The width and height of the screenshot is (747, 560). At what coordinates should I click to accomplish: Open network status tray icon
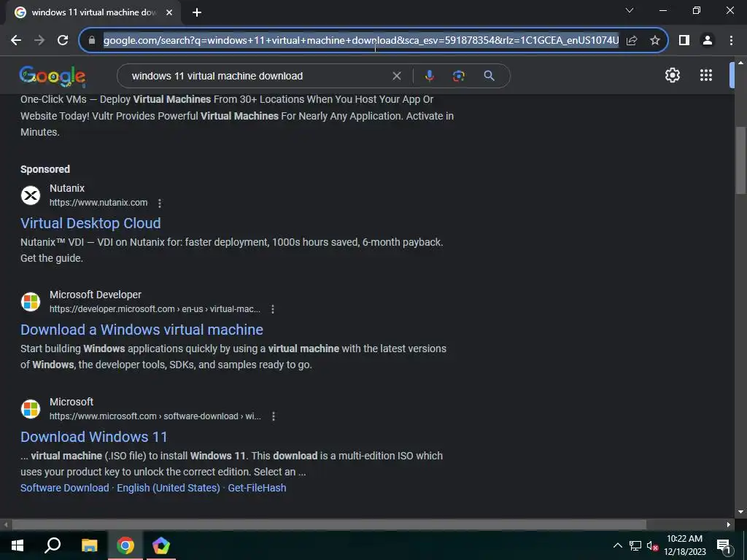635,545
